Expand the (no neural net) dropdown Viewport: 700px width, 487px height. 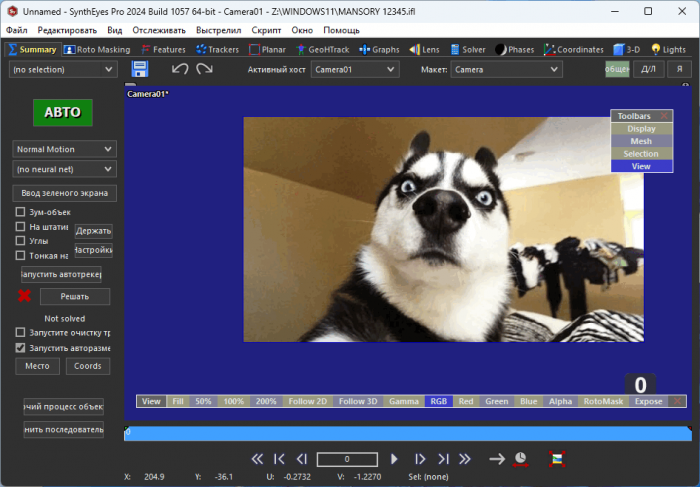coord(65,169)
